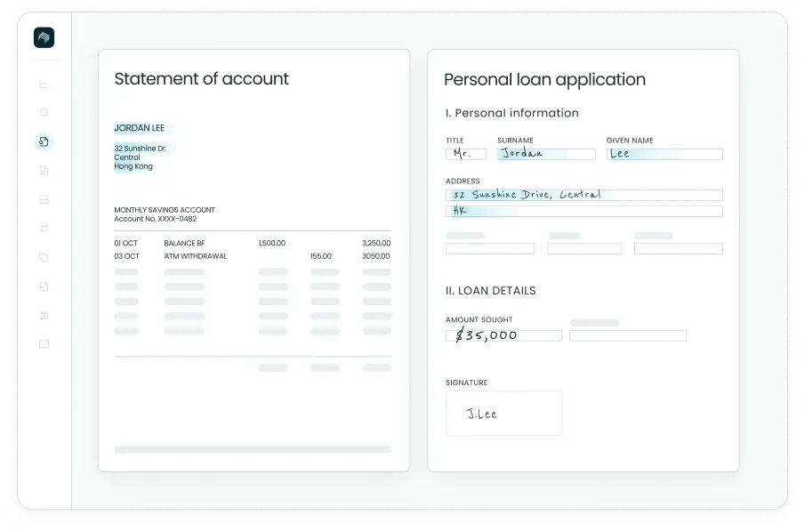Image resolution: width=805 pixels, height=532 pixels.
Task: Open the line chart analytics icon
Action: pos(44,84)
